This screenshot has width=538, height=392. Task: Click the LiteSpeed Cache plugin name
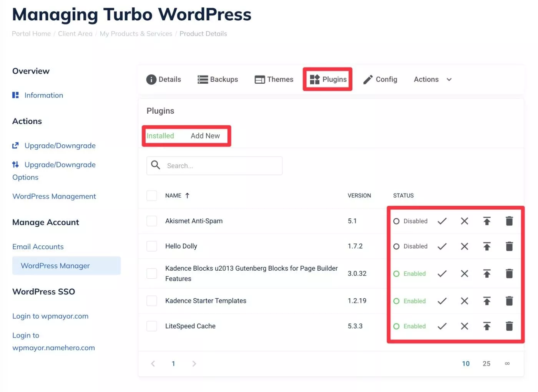click(190, 326)
